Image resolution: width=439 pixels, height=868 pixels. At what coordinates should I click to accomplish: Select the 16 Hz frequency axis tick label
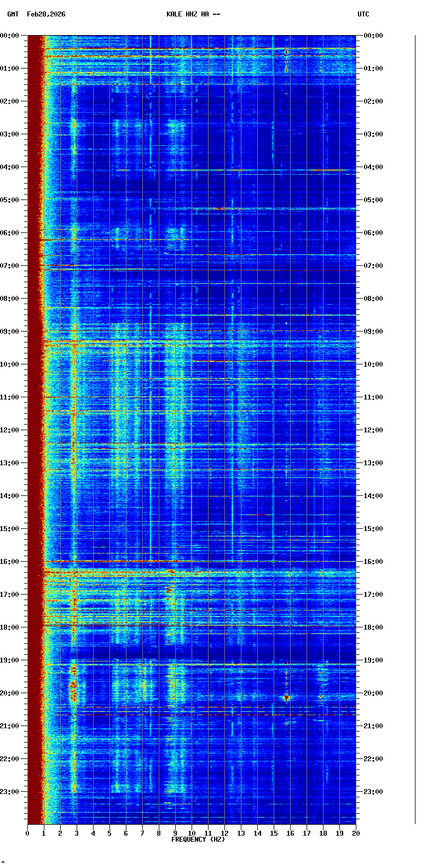click(290, 833)
